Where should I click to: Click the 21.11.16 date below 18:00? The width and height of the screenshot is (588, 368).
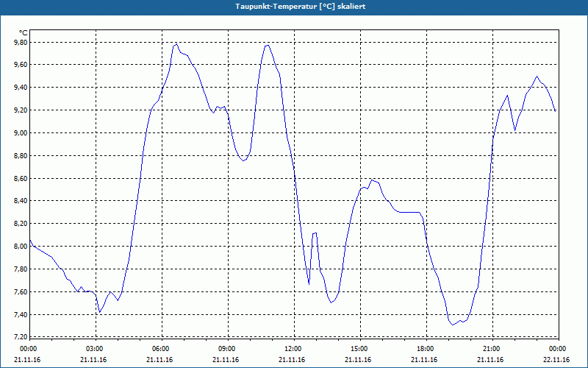click(424, 360)
